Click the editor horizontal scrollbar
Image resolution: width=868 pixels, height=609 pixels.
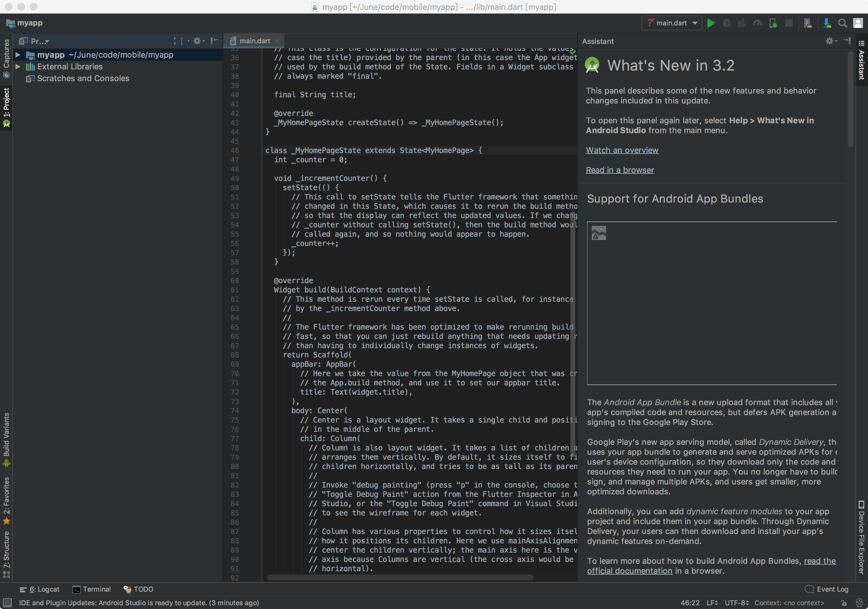click(x=400, y=577)
